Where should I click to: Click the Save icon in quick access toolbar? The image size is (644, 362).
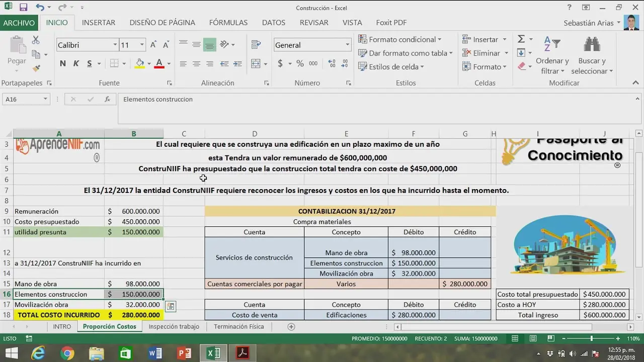point(23,8)
